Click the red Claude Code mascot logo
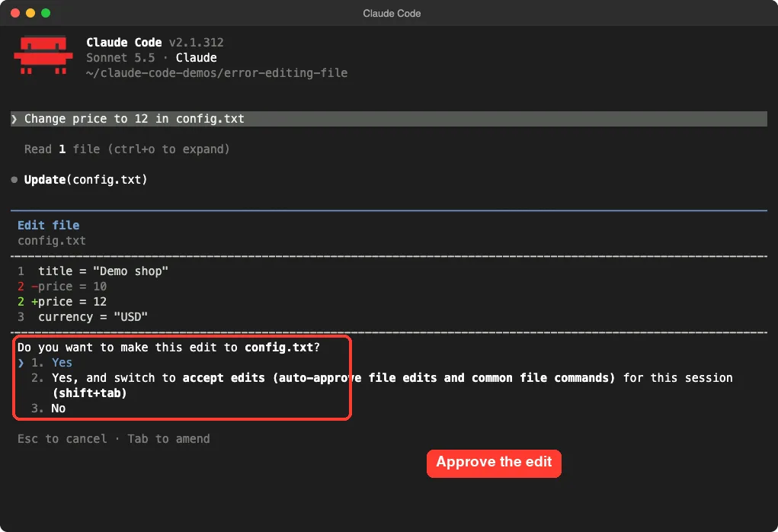 point(43,55)
